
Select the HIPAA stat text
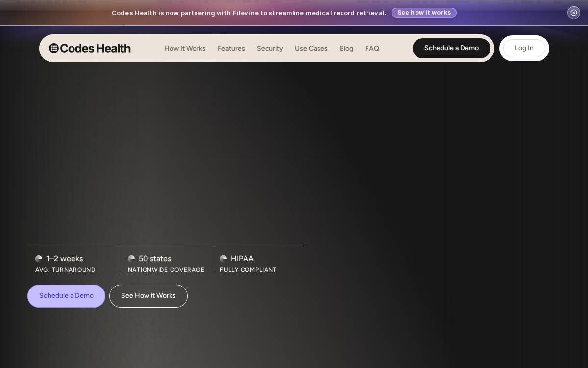[x=242, y=259]
